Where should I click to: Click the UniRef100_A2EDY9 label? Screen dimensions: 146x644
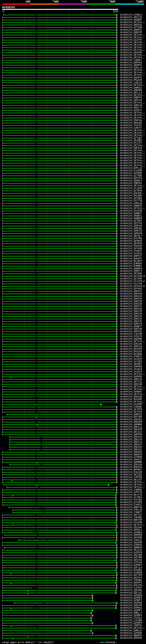(131, 552)
